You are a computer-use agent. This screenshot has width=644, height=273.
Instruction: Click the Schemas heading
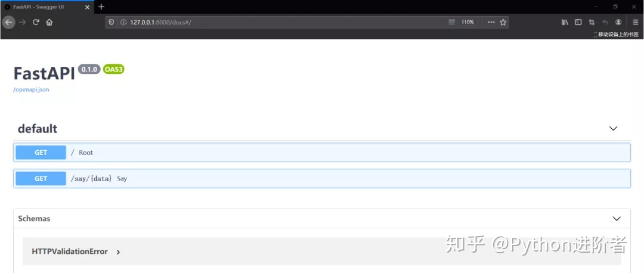click(x=34, y=218)
